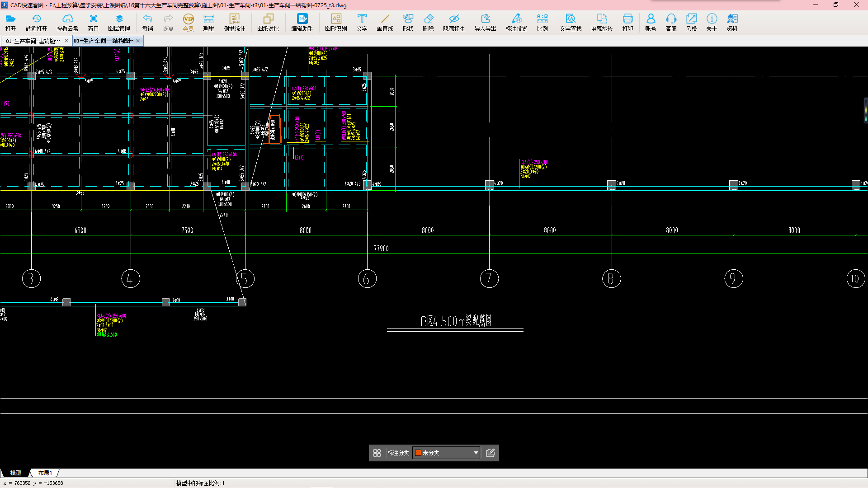868x488 pixels.
Task: Switch to 模型 model tab
Action: pyautogui.click(x=16, y=473)
